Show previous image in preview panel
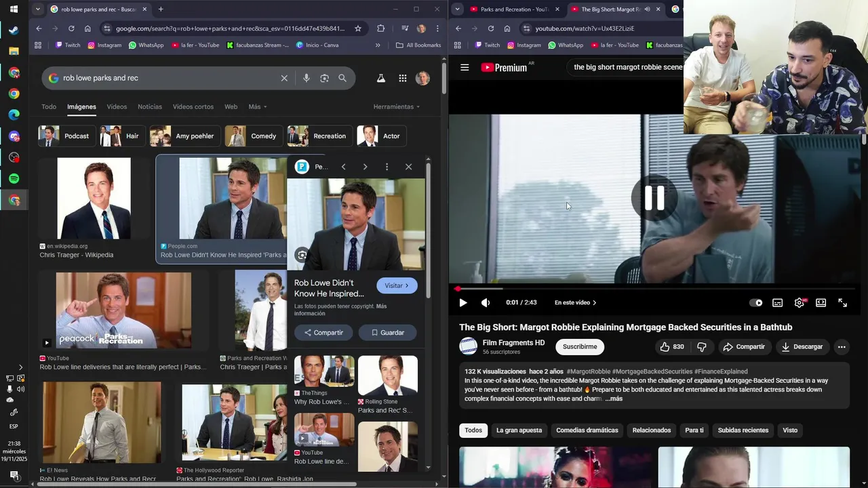The height and width of the screenshot is (488, 868). click(343, 167)
